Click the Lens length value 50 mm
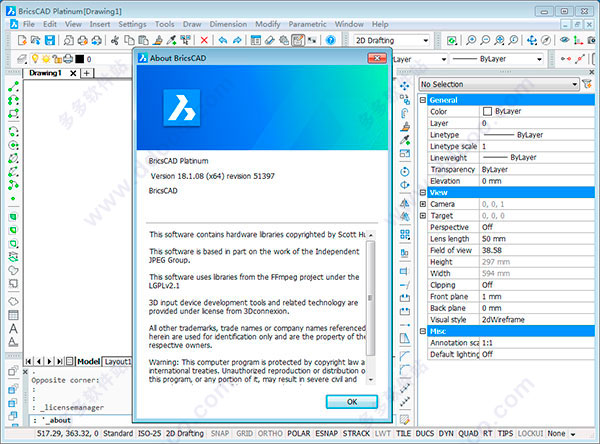This screenshot has width=600, height=444. point(537,238)
